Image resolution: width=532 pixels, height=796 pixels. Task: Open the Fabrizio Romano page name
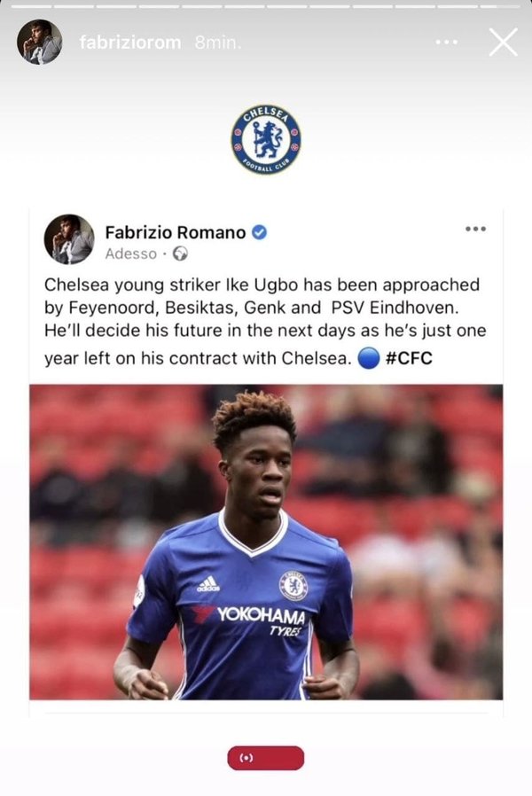tap(175, 232)
